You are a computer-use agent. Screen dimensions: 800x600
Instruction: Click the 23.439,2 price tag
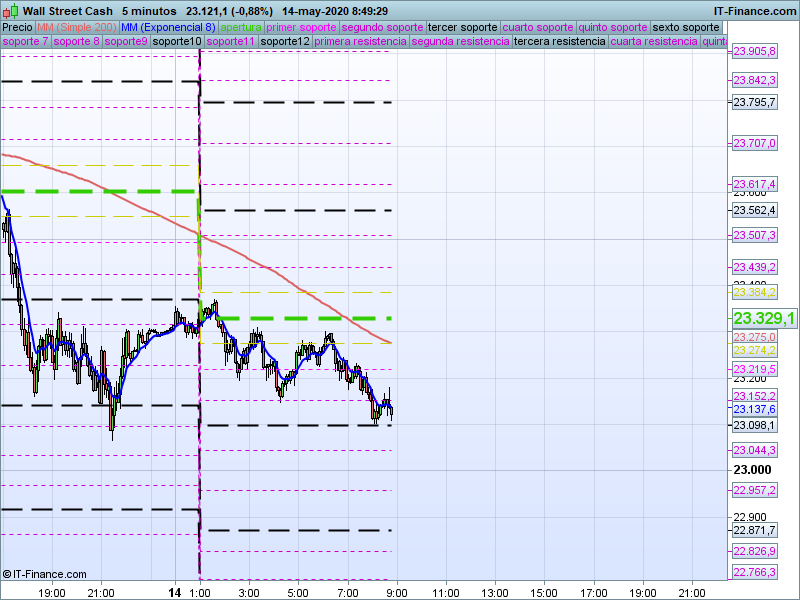click(x=755, y=267)
